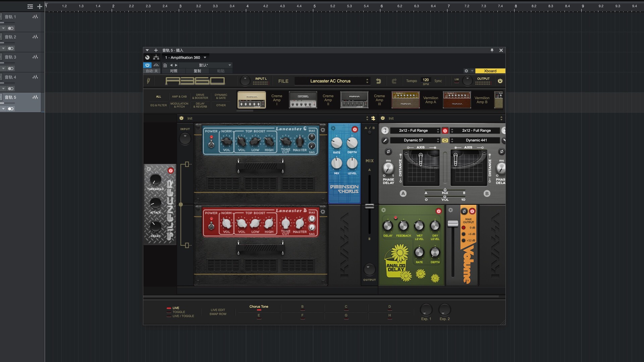Open the tuner fork icon
644x362 pixels.
148,81
